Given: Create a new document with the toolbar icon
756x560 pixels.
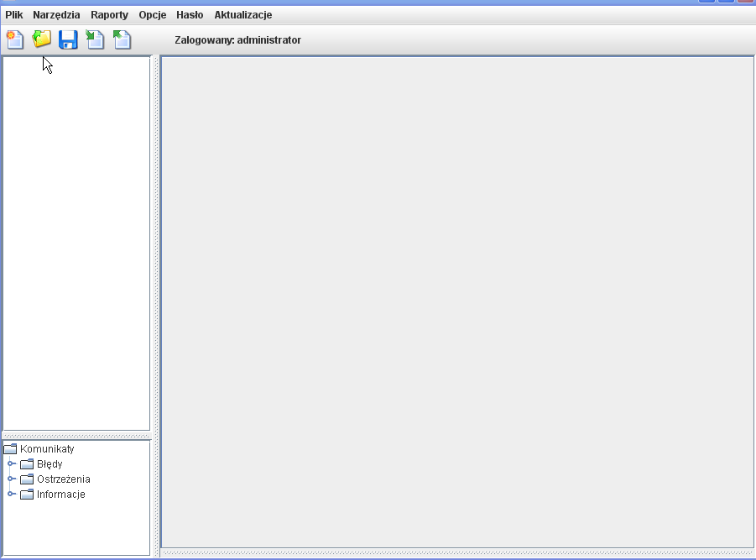Looking at the screenshot, I should tap(15, 39).
